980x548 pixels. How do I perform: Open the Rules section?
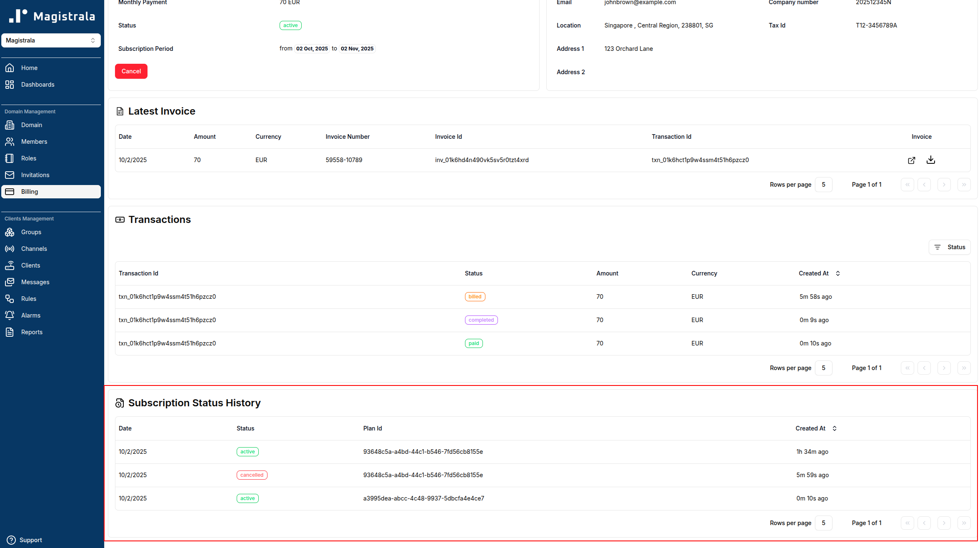click(x=28, y=299)
